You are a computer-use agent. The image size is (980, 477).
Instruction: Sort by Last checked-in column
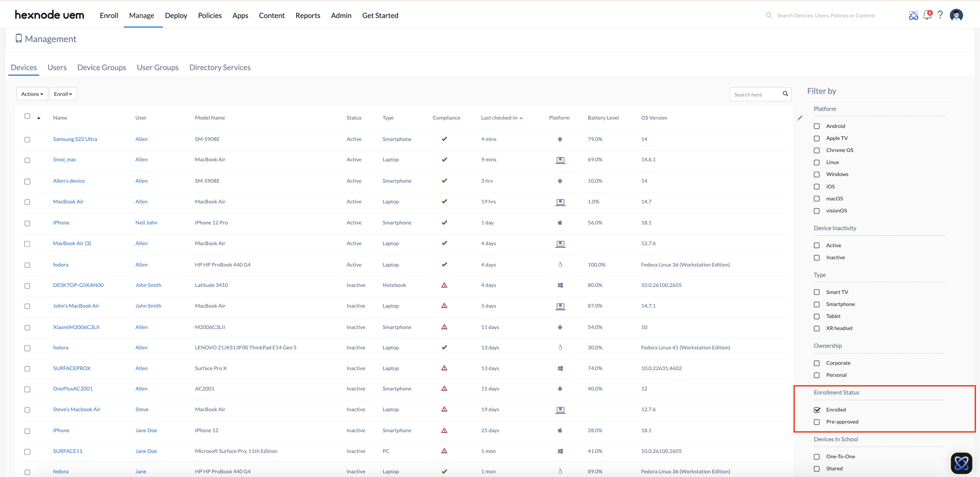501,118
